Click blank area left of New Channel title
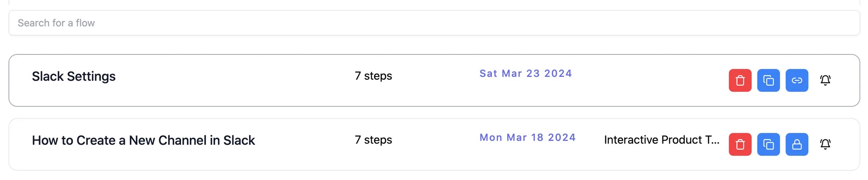 point(20,144)
